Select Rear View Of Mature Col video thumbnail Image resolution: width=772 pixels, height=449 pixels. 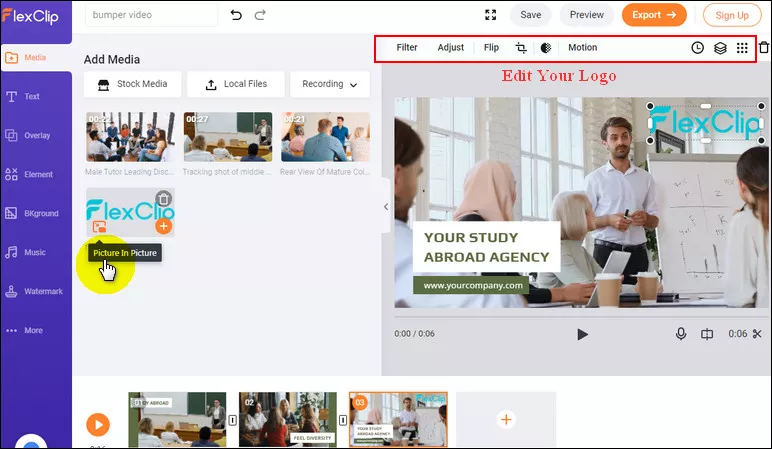click(x=325, y=137)
